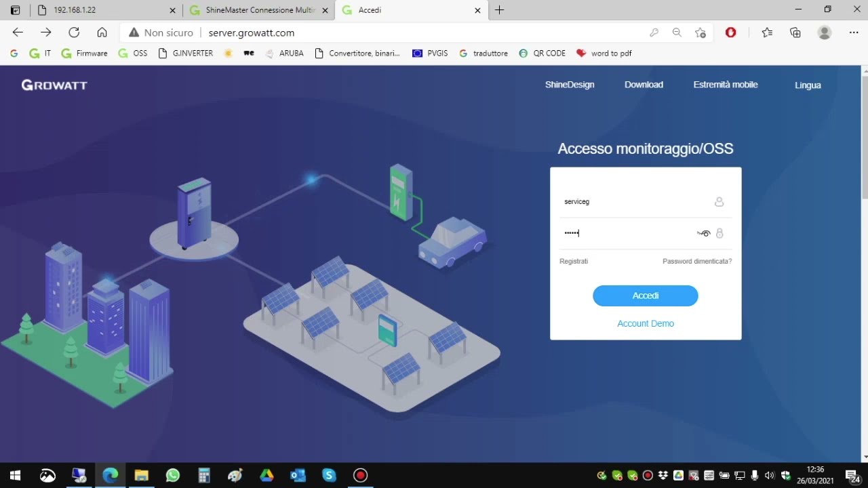Reload the Growatt login page
868x488 pixels.
(74, 33)
